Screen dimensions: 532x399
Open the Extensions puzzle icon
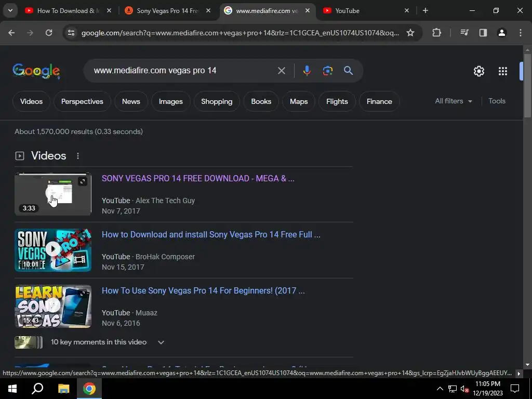[436, 33]
